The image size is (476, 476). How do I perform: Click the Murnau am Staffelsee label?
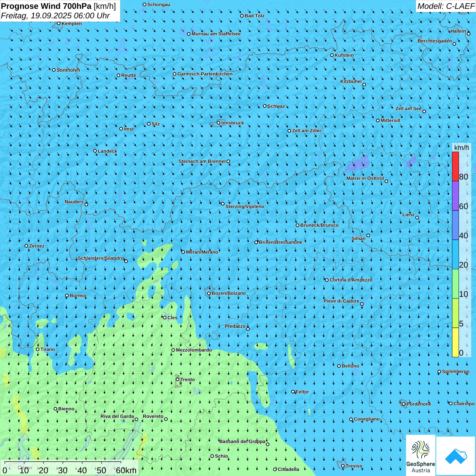click(x=216, y=34)
